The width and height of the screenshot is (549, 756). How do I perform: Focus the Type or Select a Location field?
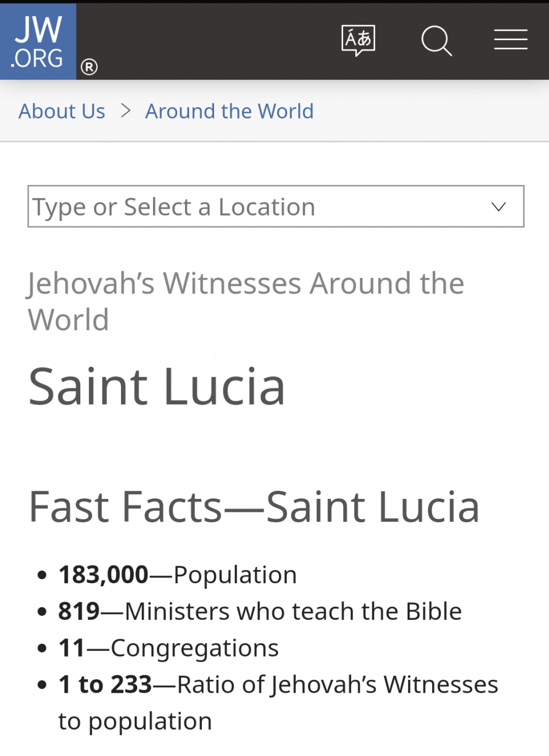[276, 206]
